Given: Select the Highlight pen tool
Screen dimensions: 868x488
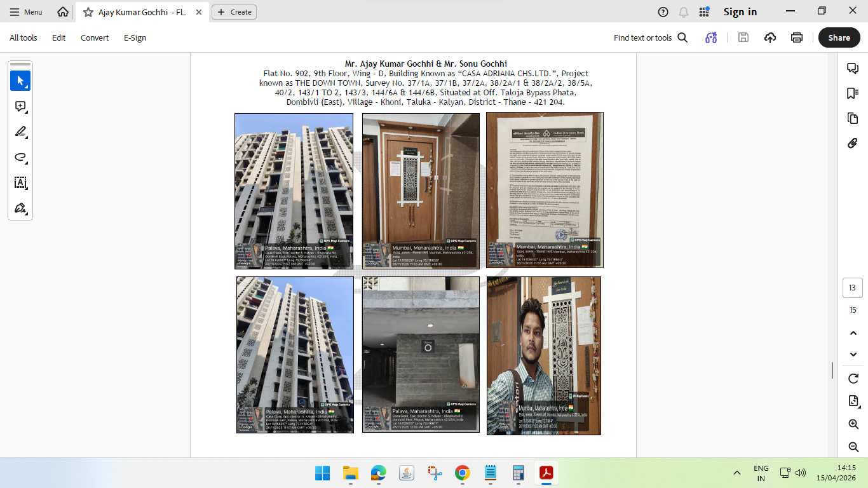Looking at the screenshot, I should 20,132.
